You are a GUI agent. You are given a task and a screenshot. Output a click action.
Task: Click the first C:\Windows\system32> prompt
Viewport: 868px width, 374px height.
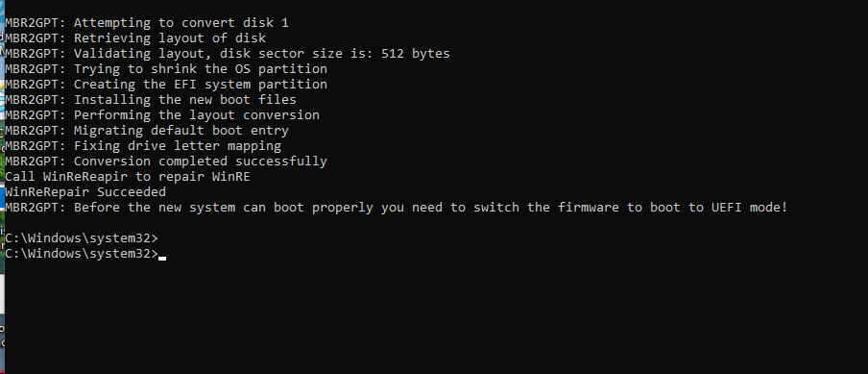[x=82, y=238]
